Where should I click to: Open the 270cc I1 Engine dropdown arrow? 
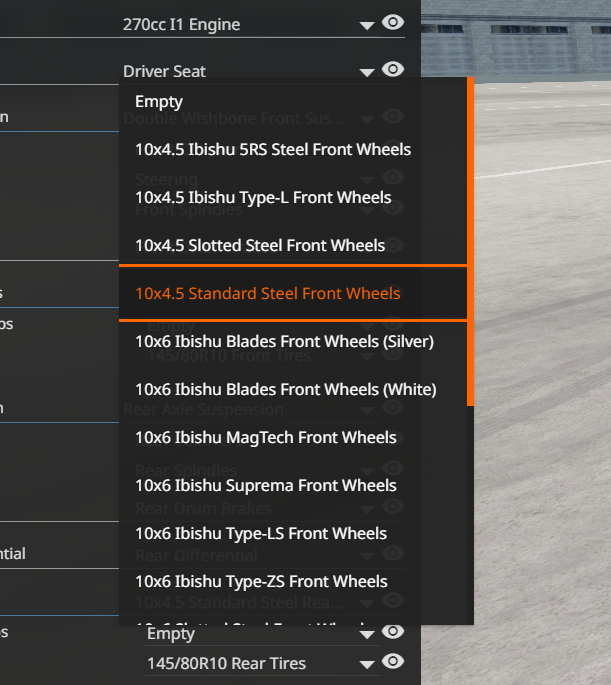[x=367, y=25]
